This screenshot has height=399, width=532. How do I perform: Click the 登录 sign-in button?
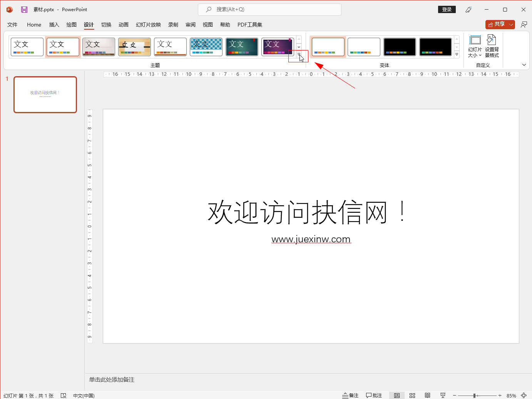click(x=447, y=10)
